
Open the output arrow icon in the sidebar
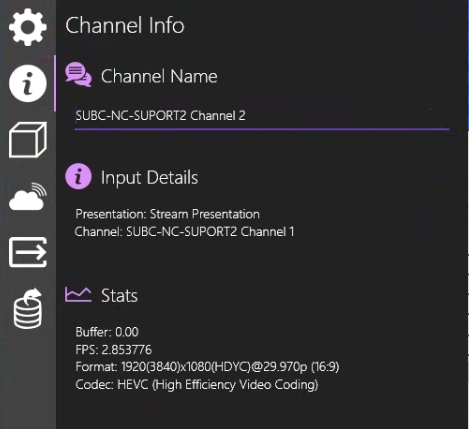click(x=28, y=252)
